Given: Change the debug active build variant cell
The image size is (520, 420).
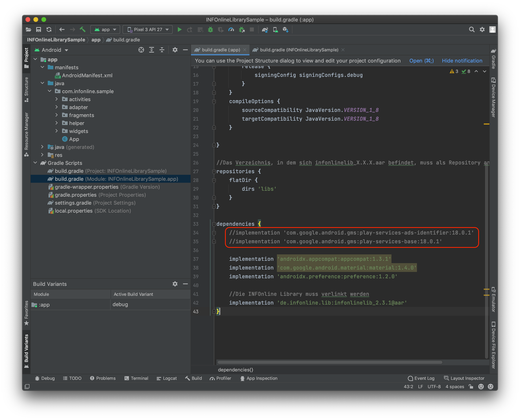Looking at the screenshot, I should [150, 305].
